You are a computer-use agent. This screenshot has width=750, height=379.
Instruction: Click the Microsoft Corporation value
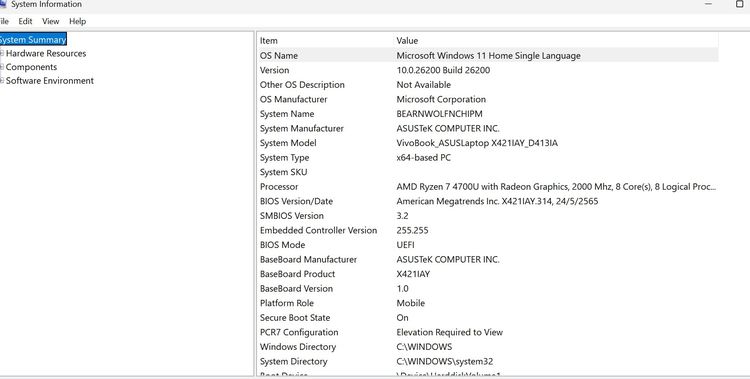coord(441,100)
